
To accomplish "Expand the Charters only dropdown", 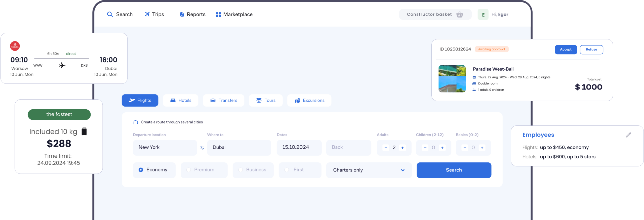I will pos(403,170).
